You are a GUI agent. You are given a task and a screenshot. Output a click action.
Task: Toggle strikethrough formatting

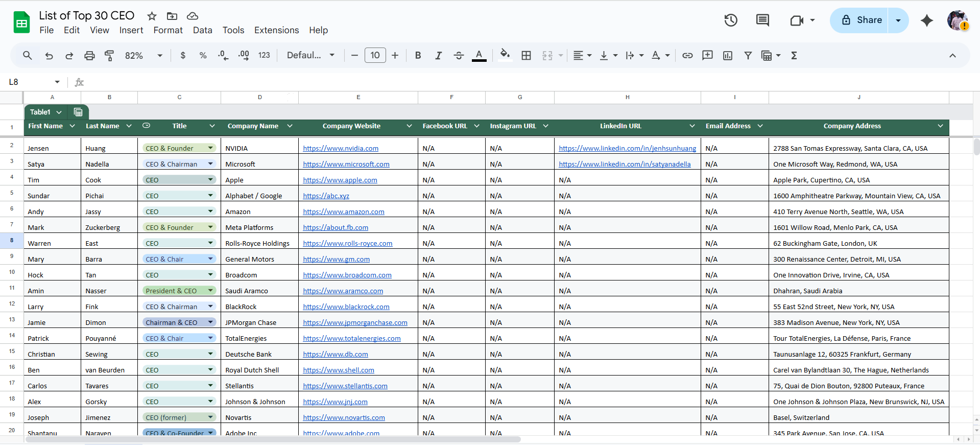tap(459, 56)
